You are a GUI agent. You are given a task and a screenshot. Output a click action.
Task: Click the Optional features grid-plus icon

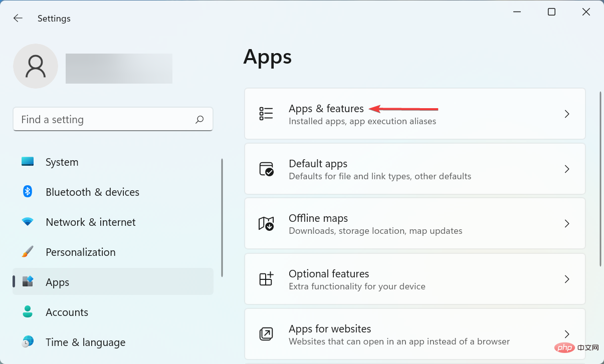267,279
